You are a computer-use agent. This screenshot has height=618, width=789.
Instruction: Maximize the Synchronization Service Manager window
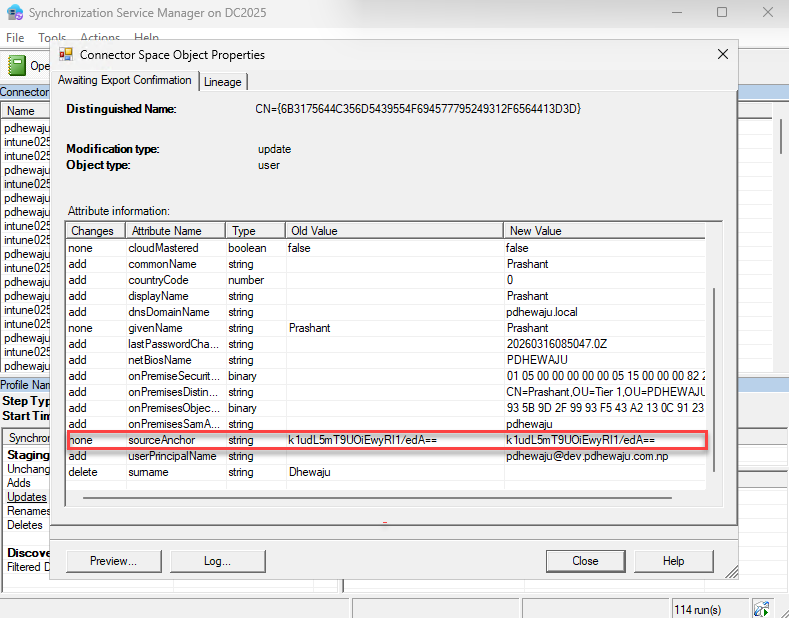pyautogui.click(x=722, y=12)
